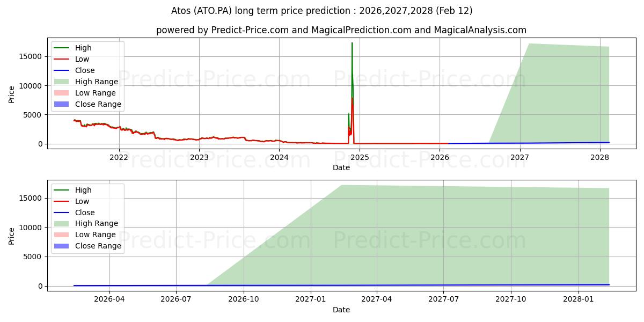
Task: Click the 2027-04 tick label on bottom chart
Action: click(377, 299)
